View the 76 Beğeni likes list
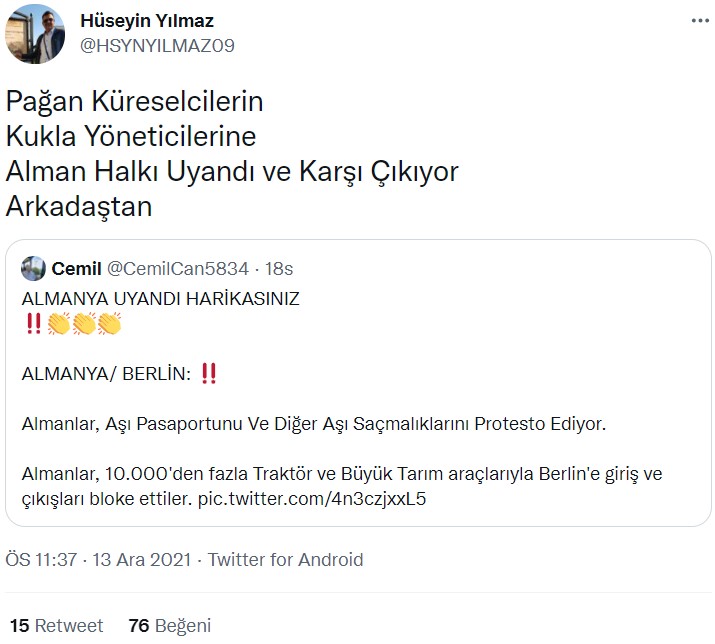Screen dimensions: 715x644 click(170, 626)
